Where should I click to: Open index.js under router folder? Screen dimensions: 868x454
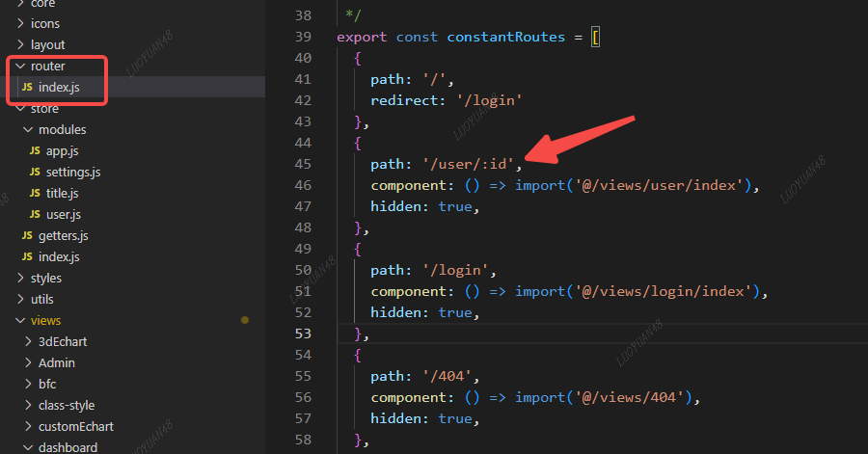(x=59, y=87)
